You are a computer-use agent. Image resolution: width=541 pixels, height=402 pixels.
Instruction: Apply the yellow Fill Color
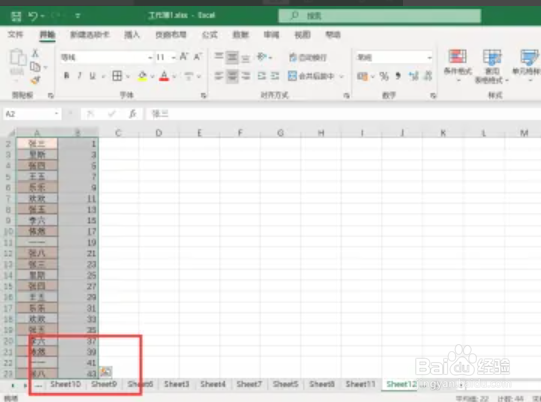click(142, 76)
